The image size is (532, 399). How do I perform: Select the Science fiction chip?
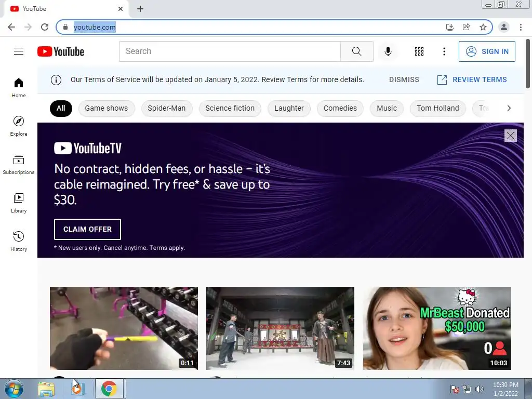click(230, 108)
